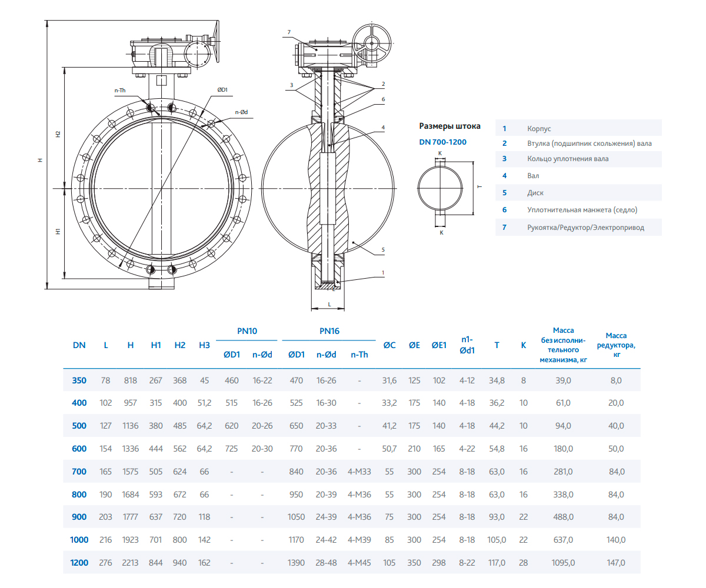This screenshot has width=706, height=588.
Task: Select the PN10 column group header
Action: point(247,331)
